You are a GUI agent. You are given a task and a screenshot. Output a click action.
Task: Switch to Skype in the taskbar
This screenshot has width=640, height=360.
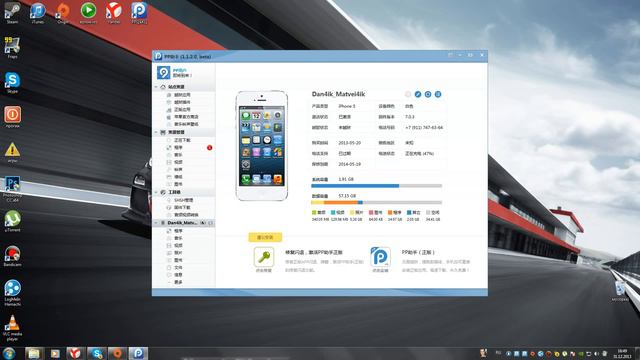tap(96, 353)
